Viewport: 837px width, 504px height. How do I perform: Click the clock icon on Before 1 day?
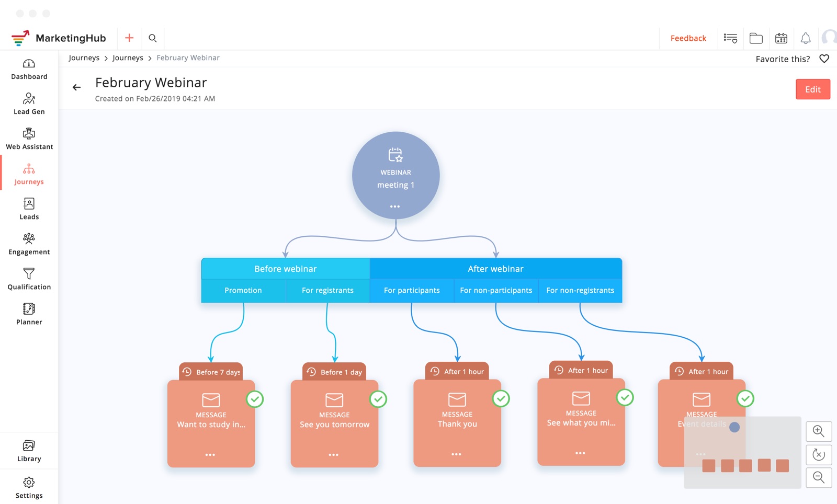click(312, 372)
